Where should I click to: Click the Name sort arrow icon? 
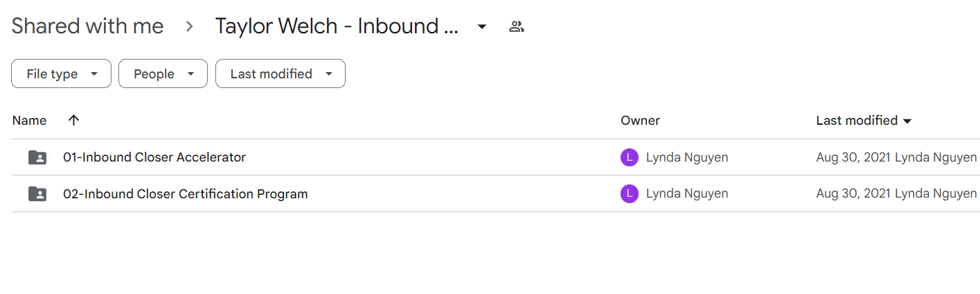pos(73,120)
